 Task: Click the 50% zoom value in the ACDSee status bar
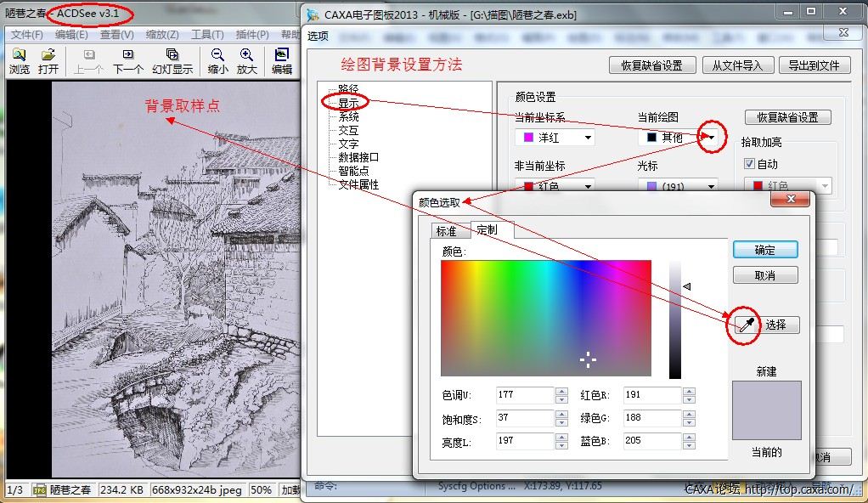point(261,490)
